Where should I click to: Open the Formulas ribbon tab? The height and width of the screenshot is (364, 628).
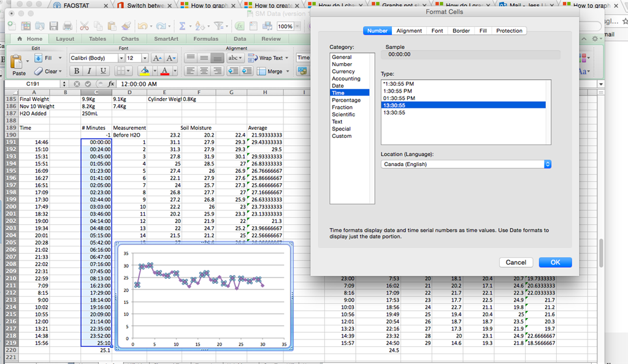click(x=206, y=39)
